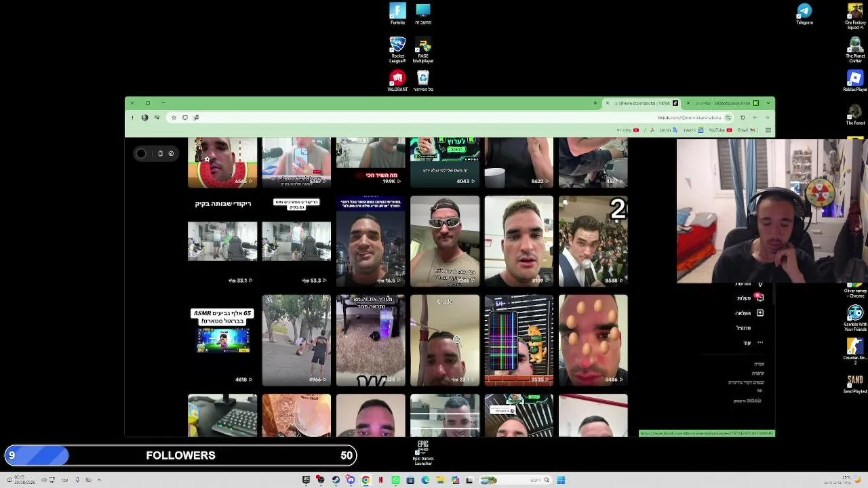Screen dimensions: 868x488
Task: Open the Recycle Bin on the desktop
Action: 423,81
